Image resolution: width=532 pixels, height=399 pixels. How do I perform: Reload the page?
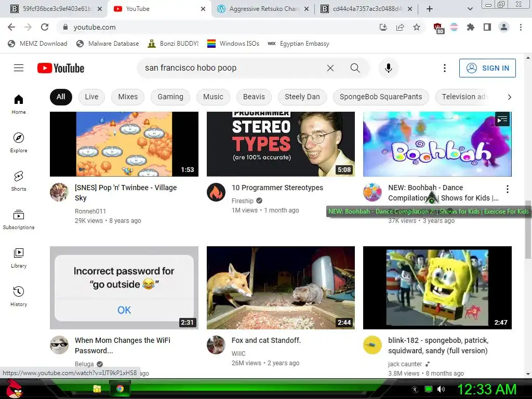click(x=45, y=27)
